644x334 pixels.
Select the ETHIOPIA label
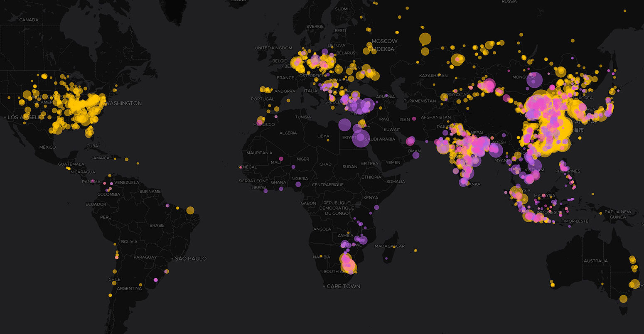[371, 177]
